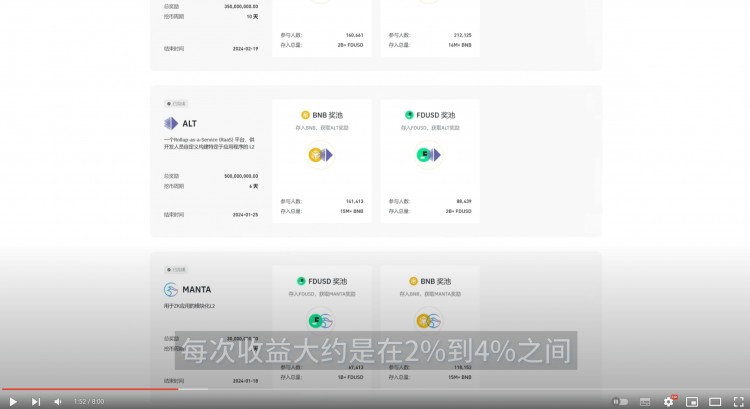Viewport: 750px width, 409px height.
Task: Click MANTA BNB pool participants 118,152
Action: coord(463,367)
